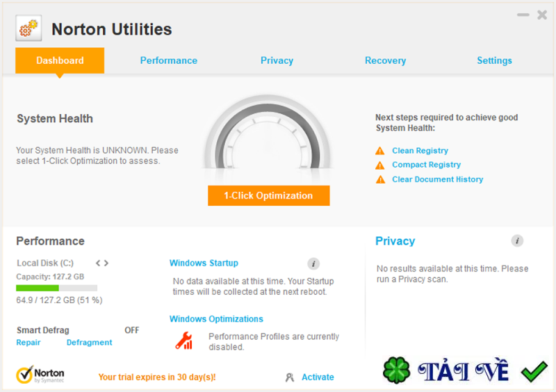Click the Norton Utilities gear logo icon

point(28,28)
